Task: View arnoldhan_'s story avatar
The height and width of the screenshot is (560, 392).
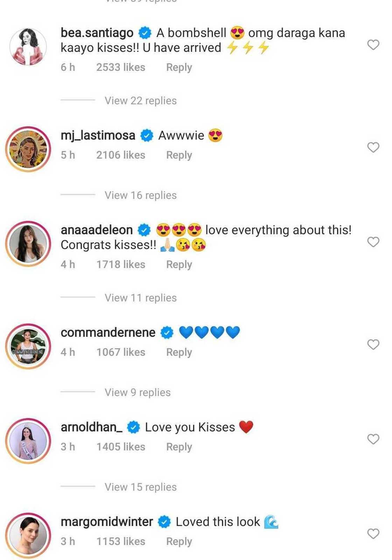Action: pyautogui.click(x=28, y=441)
